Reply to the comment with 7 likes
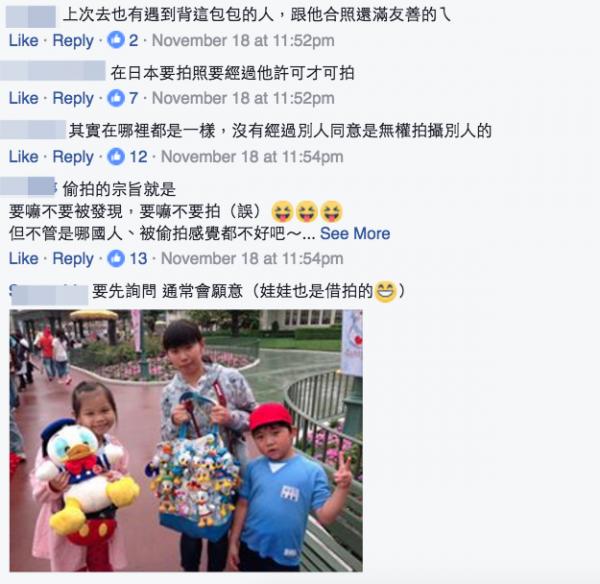Image resolution: width=600 pixels, height=584 pixels. pos(73,98)
